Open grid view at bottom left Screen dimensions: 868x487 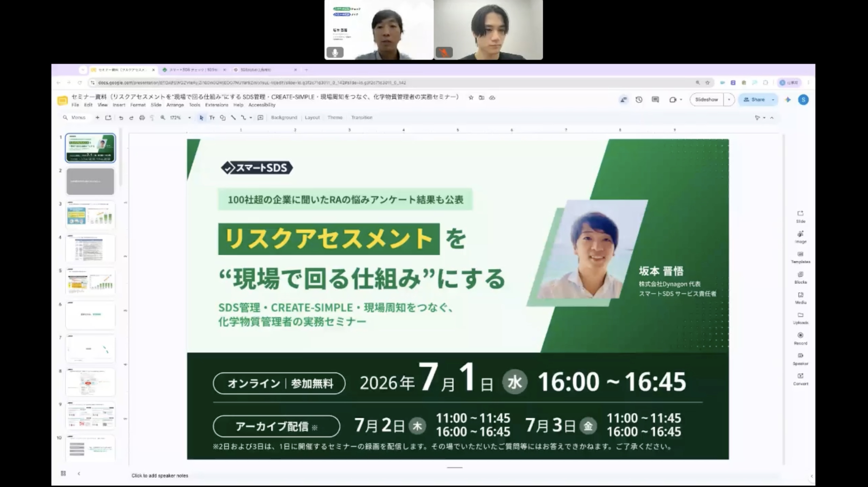(63, 473)
